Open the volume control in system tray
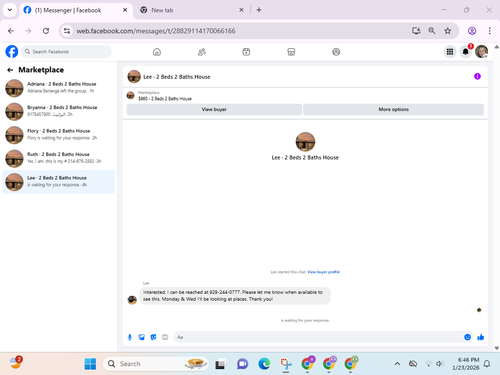Image resolution: width=500 pixels, height=375 pixels. (x=440, y=364)
